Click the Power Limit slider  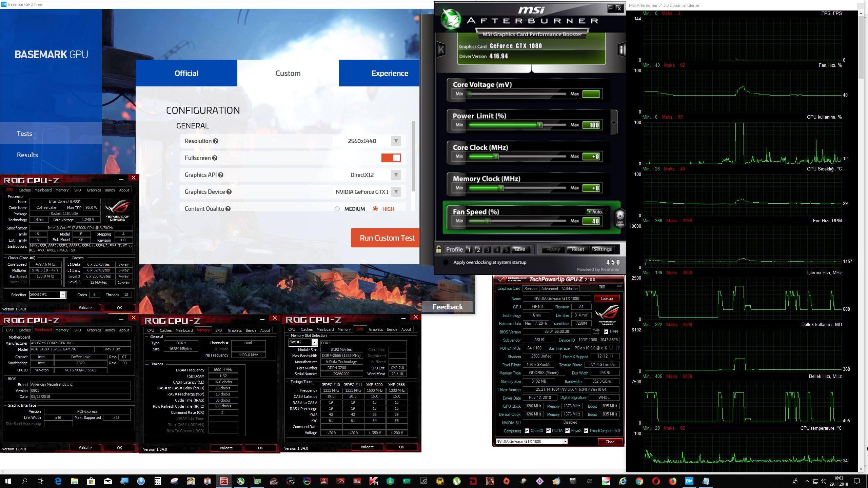[x=517, y=125]
